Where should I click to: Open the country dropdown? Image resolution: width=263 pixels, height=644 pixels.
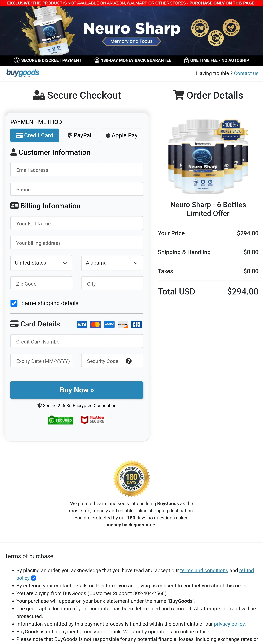pyautogui.click(x=41, y=263)
